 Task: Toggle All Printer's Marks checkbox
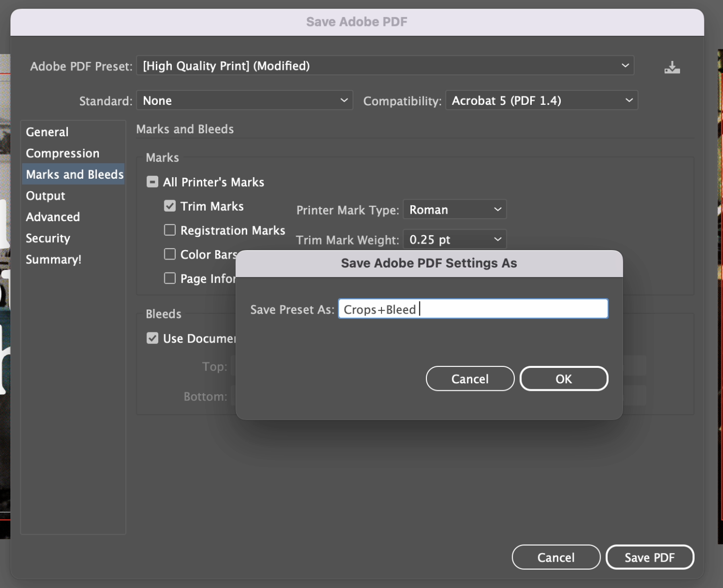point(152,182)
